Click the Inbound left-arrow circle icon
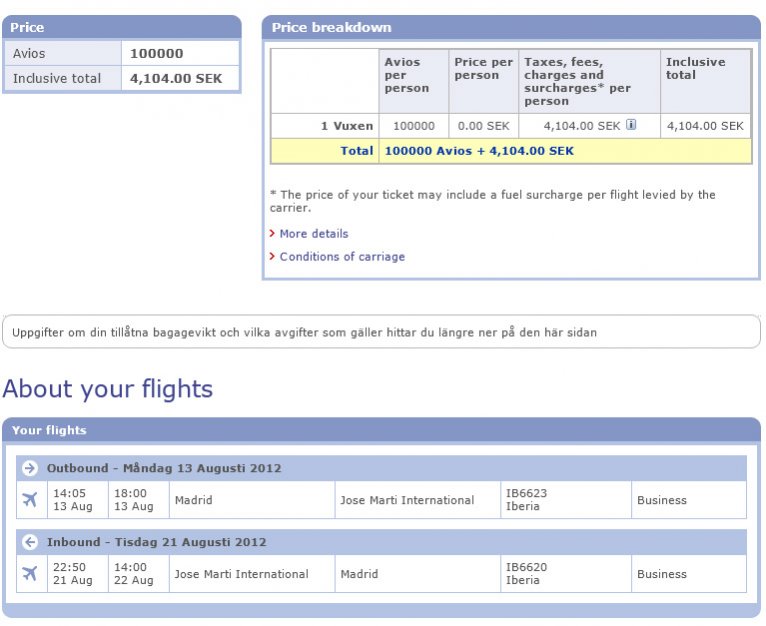The height and width of the screenshot is (626, 766). pos(30,542)
